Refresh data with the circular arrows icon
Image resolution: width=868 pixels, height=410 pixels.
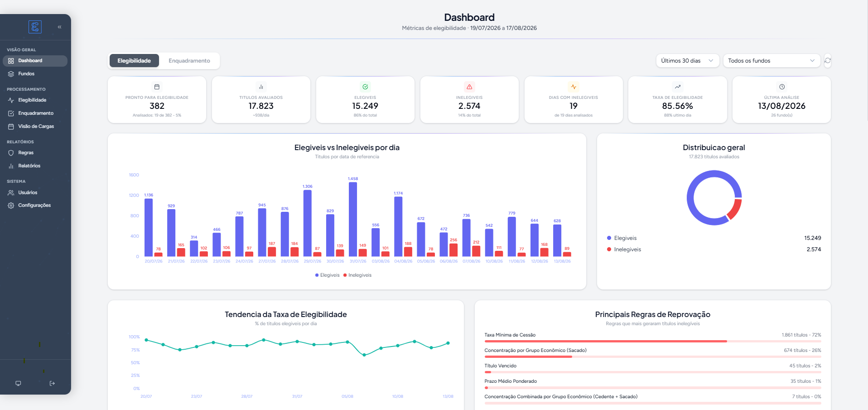828,61
